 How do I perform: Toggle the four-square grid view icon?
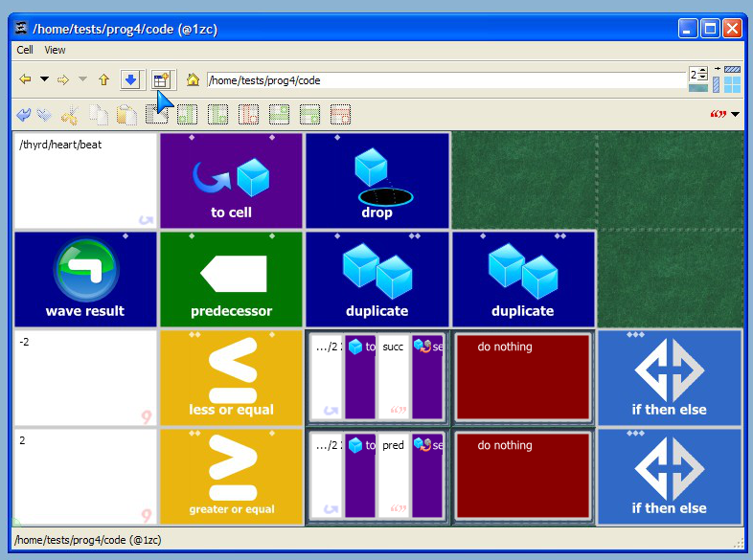point(732,85)
